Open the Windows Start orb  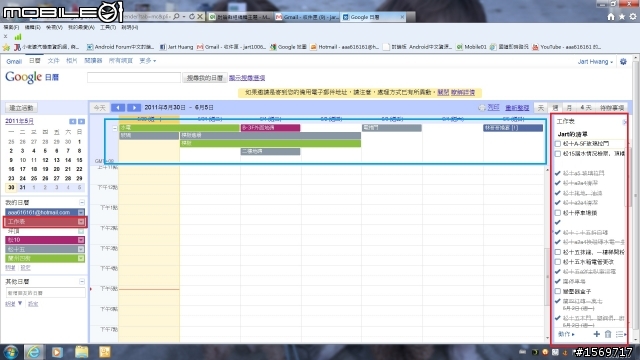point(11,352)
